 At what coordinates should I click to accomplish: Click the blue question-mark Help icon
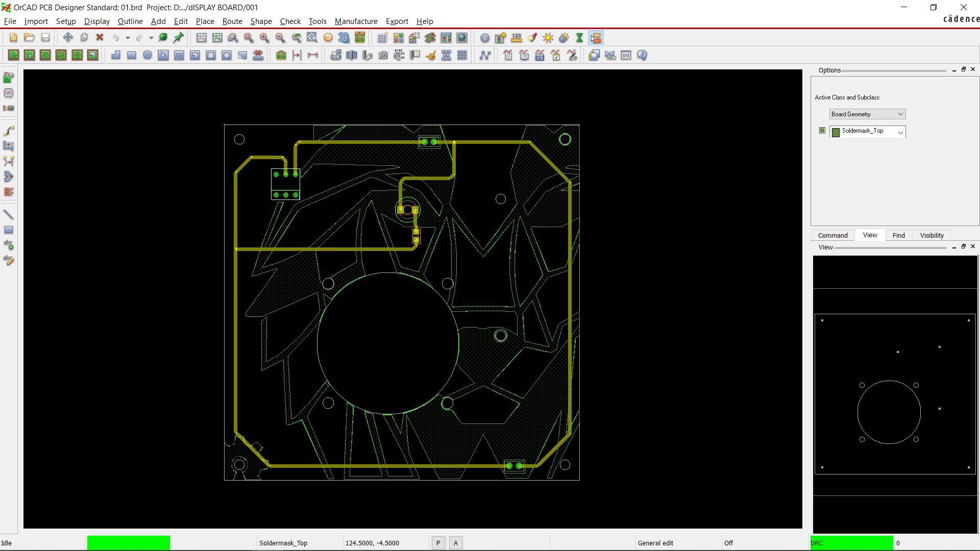pyautogui.click(x=642, y=55)
